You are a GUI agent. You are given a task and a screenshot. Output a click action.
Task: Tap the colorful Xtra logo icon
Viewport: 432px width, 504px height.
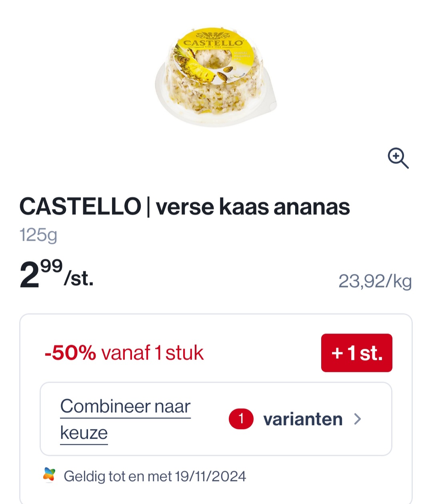[49, 475]
